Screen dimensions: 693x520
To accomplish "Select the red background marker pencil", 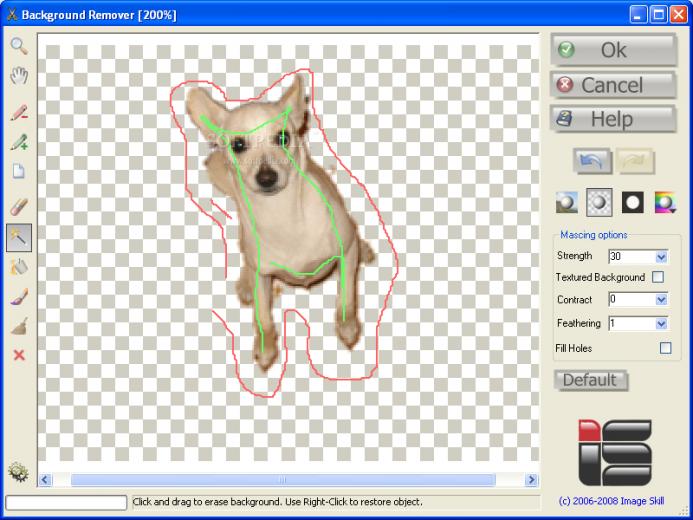I will coord(19,112).
